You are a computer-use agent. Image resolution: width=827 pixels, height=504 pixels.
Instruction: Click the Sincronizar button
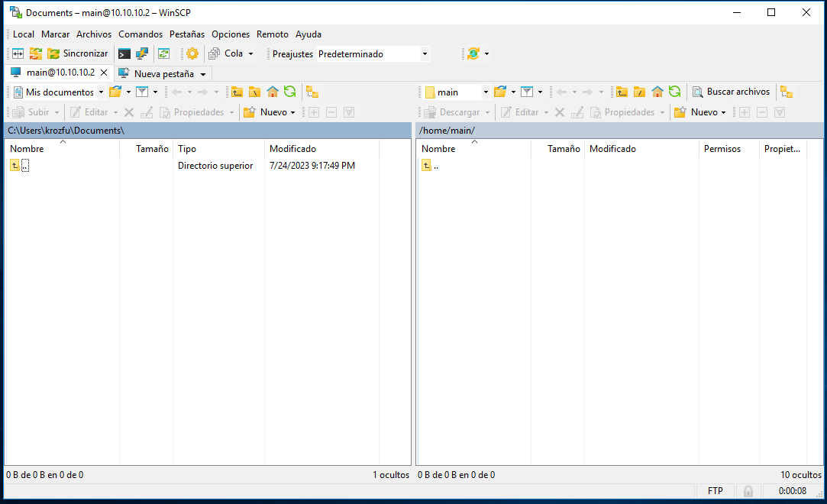point(78,53)
